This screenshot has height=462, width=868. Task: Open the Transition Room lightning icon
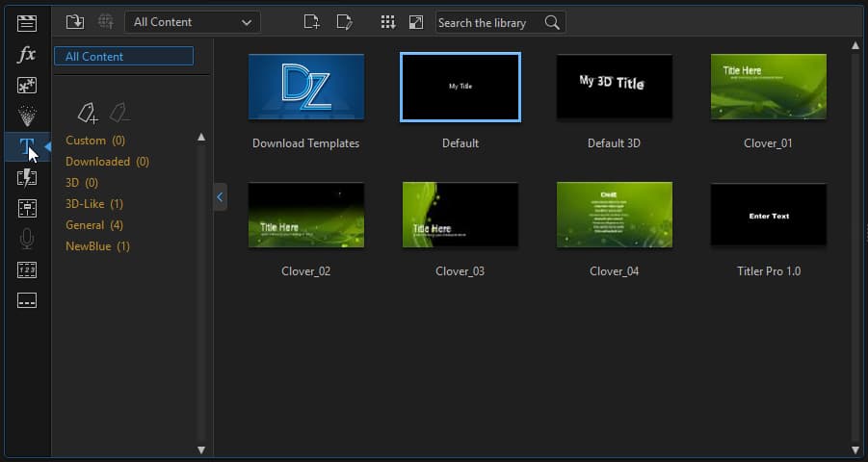27,178
